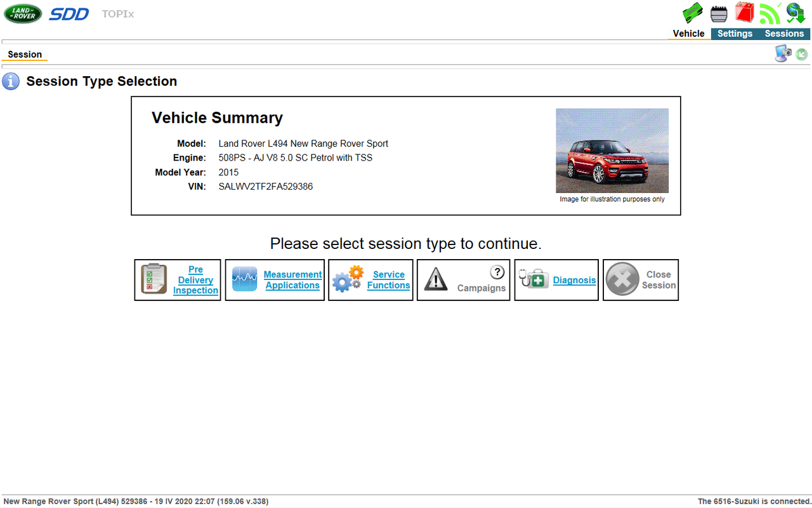The width and height of the screenshot is (812, 508).
Task: Click the Session Type Selection heading
Action: pos(101,81)
